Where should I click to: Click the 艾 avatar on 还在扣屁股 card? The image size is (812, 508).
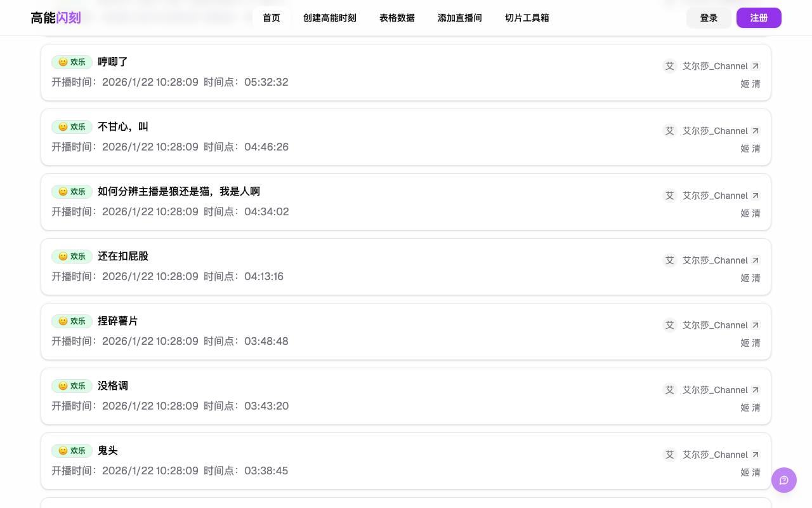[x=670, y=260]
